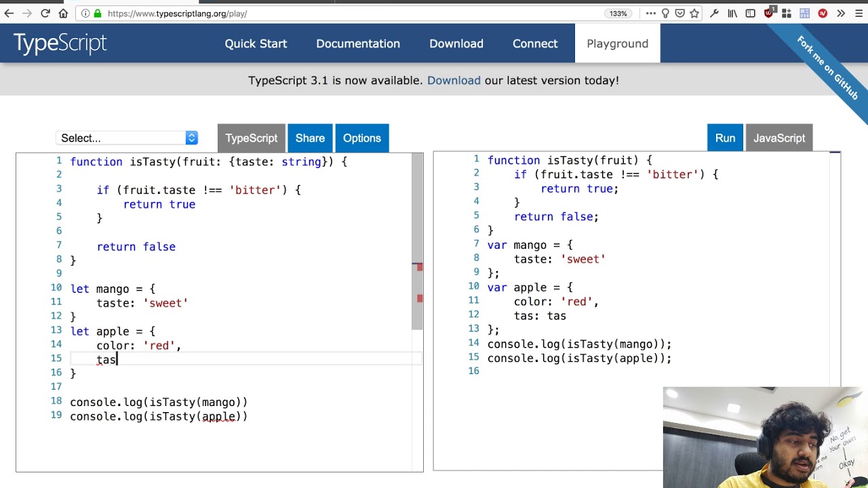868x488 pixels.
Task: Click 'tas: tas' in the JavaScript output
Action: pyautogui.click(x=540, y=316)
